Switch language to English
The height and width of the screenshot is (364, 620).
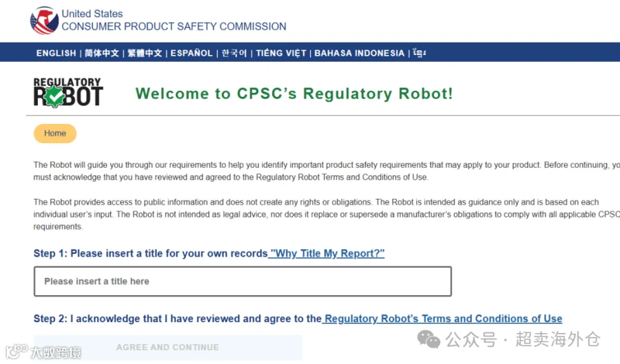[x=56, y=53]
